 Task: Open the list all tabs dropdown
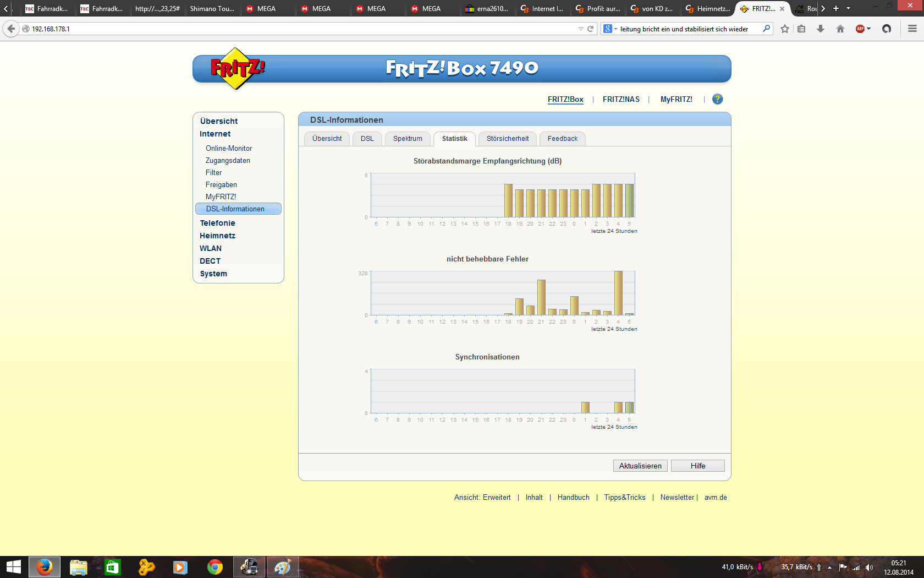[x=849, y=8]
